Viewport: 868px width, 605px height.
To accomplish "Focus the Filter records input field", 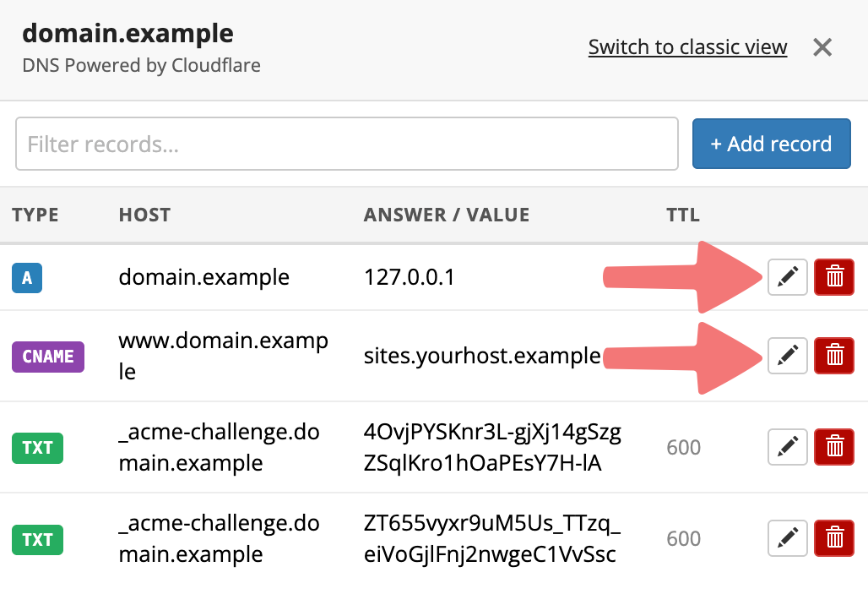I will pyautogui.click(x=346, y=144).
